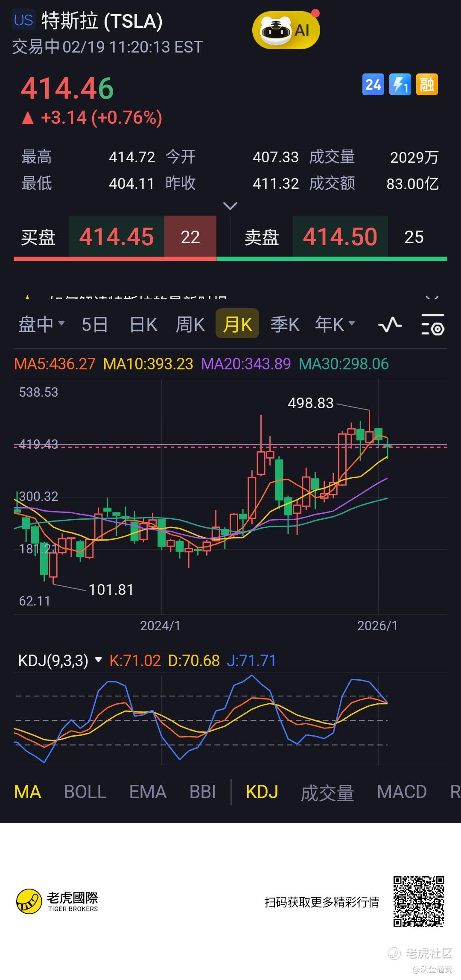Open chart settings list icon
Screen dimensions: 461x980
click(x=433, y=325)
